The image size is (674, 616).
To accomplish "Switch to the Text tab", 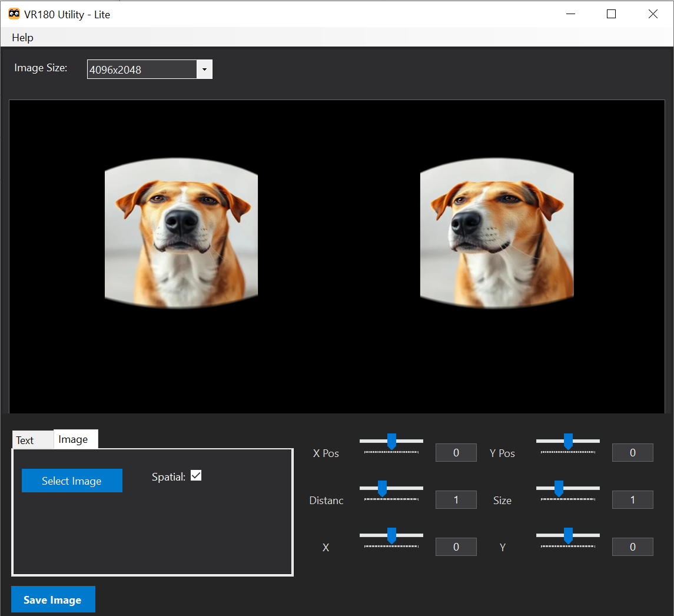I will pyautogui.click(x=32, y=440).
